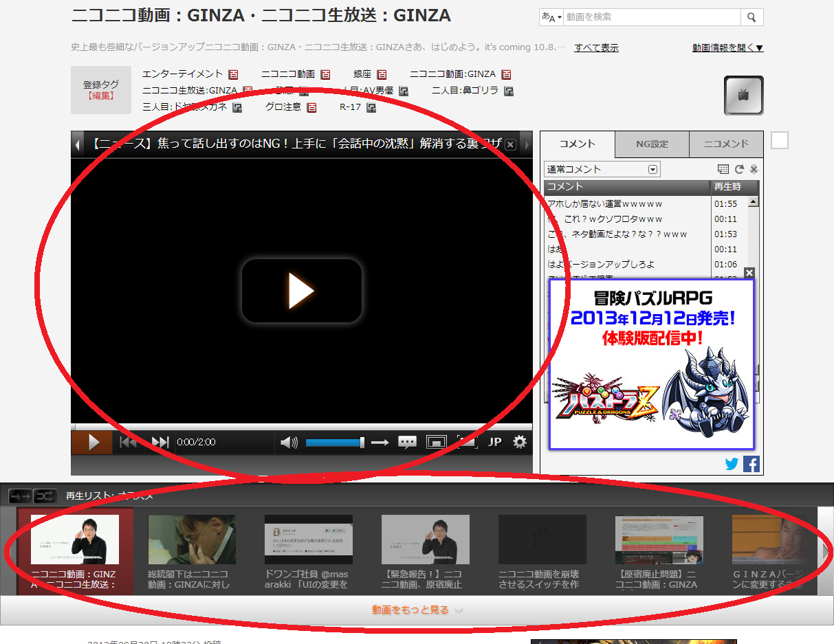834x644 pixels.
Task: Open dictionary icon beside グロ注意 tag
Action: (x=311, y=107)
